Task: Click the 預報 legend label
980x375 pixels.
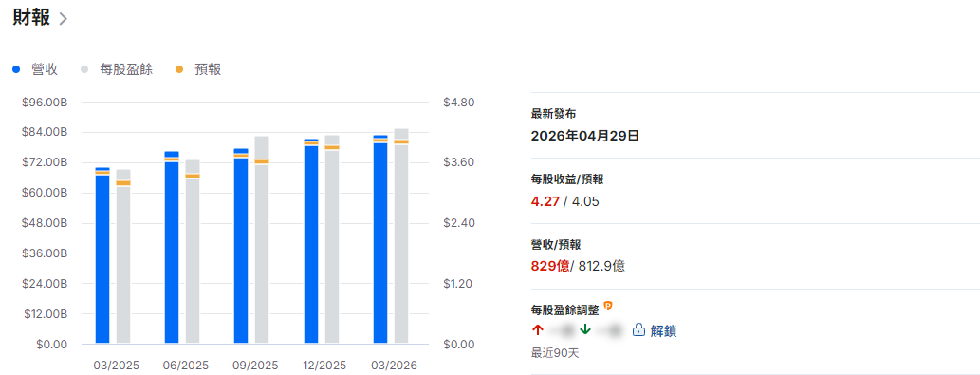Action: (208, 70)
